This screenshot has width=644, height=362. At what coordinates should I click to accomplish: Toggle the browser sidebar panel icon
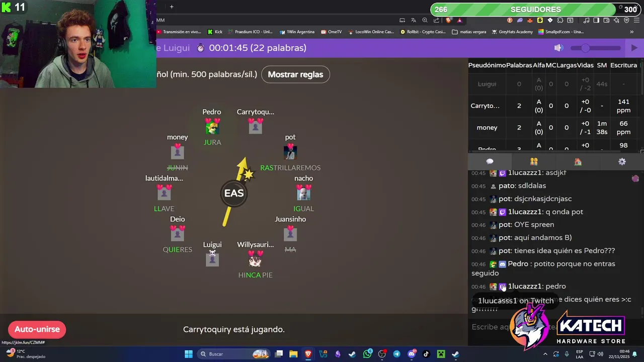(x=596, y=20)
